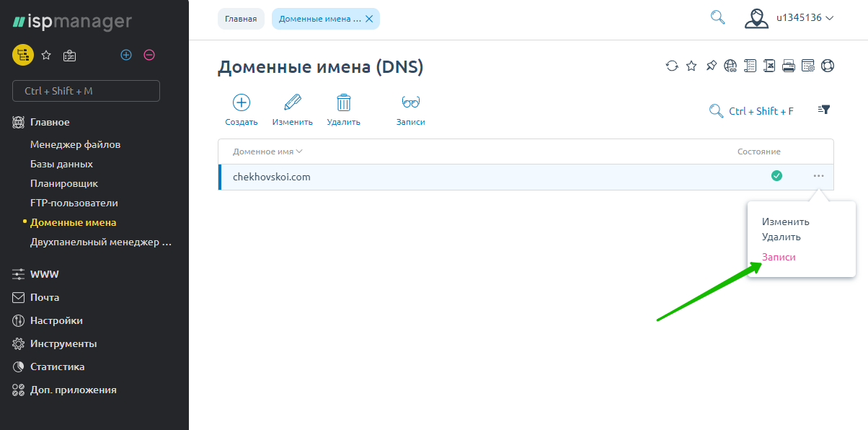
Task: Click Записи toolbar button
Action: coord(411,110)
